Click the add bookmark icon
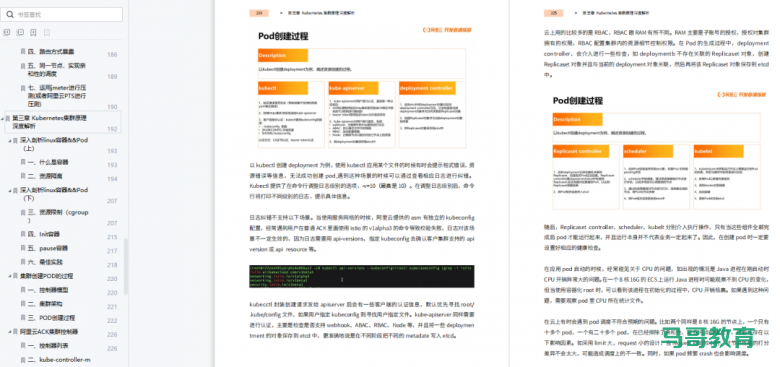The width and height of the screenshot is (780, 367). click(33, 33)
